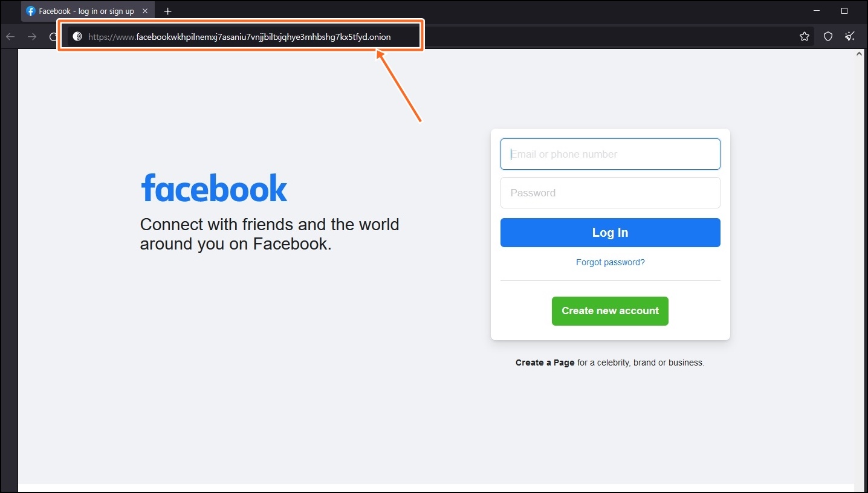The width and height of the screenshot is (868, 493).
Task: Focus the Email or phone number field
Action: coord(610,154)
